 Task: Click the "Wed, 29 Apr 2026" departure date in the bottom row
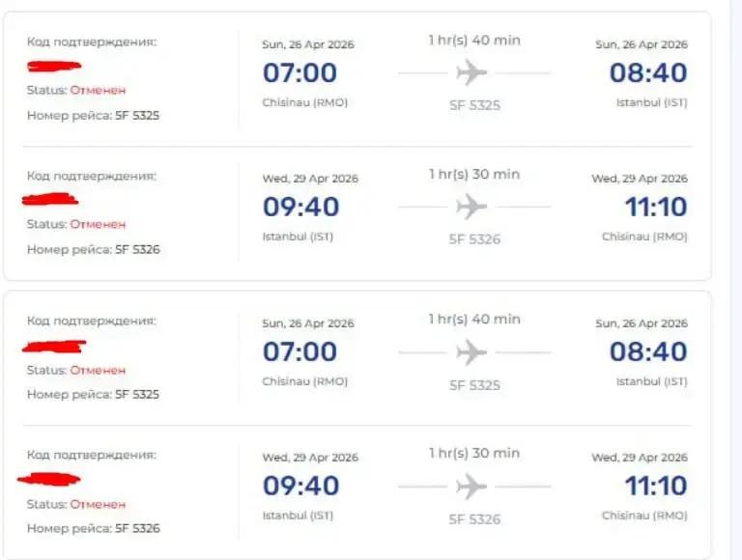click(310, 458)
